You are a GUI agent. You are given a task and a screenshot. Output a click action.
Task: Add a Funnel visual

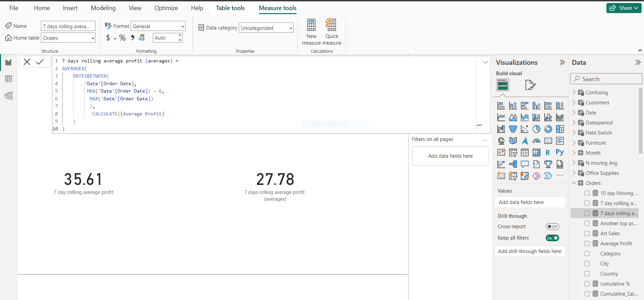[x=513, y=129]
